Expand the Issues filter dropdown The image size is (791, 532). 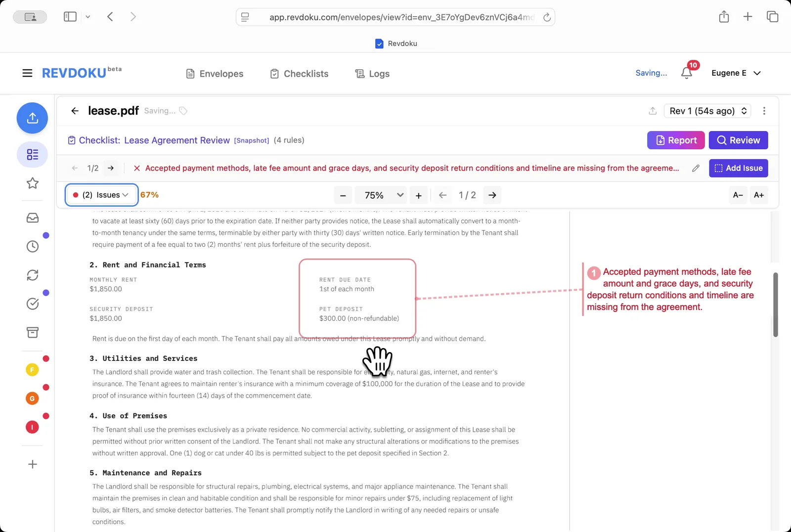click(x=101, y=195)
